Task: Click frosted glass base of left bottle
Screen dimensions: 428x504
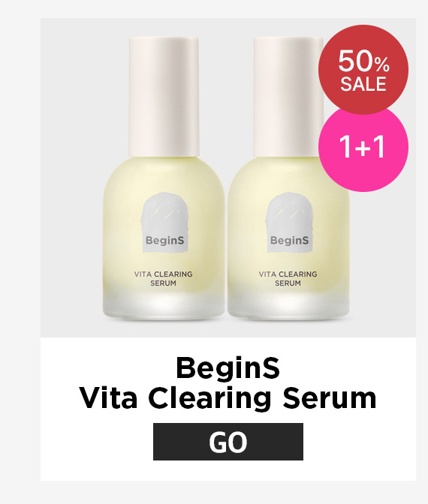Action: [x=164, y=305]
